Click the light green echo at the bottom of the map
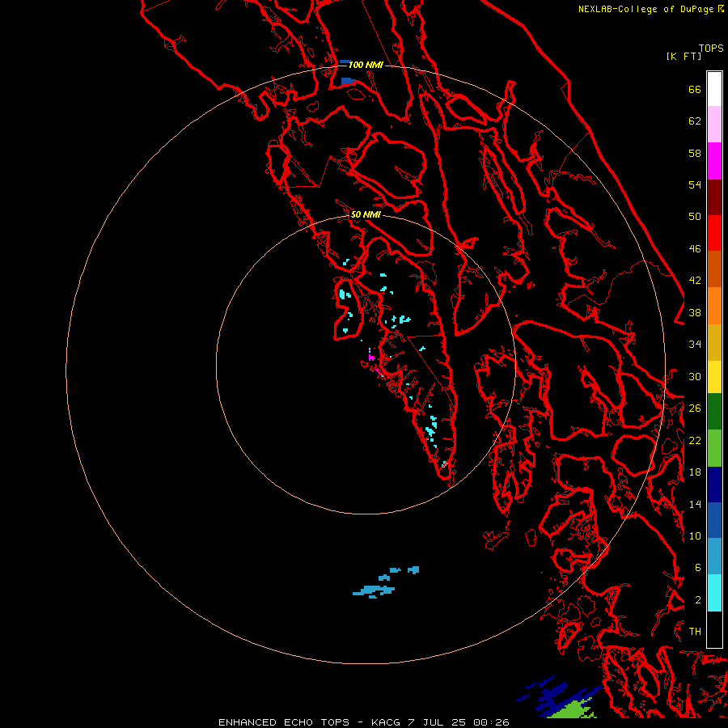 tap(572, 709)
